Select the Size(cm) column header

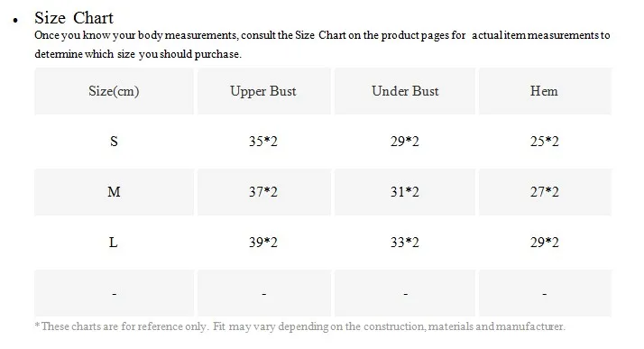[x=114, y=91]
